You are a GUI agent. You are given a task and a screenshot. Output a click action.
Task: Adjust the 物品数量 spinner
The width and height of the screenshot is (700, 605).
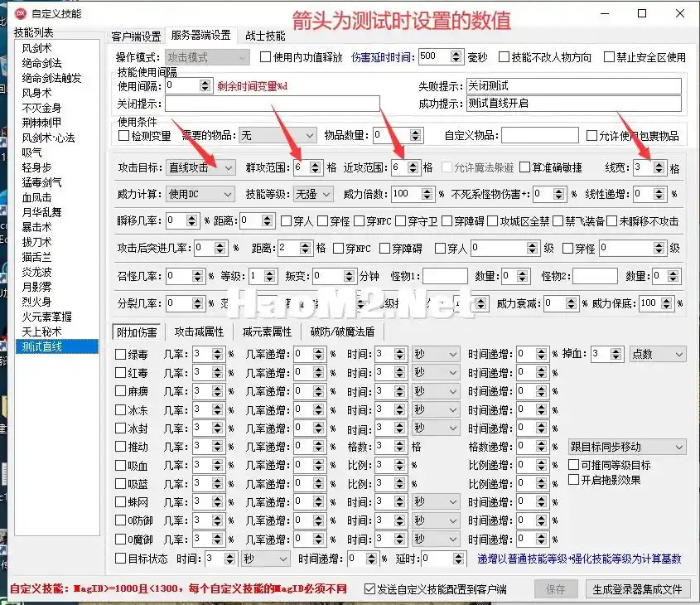click(416, 135)
